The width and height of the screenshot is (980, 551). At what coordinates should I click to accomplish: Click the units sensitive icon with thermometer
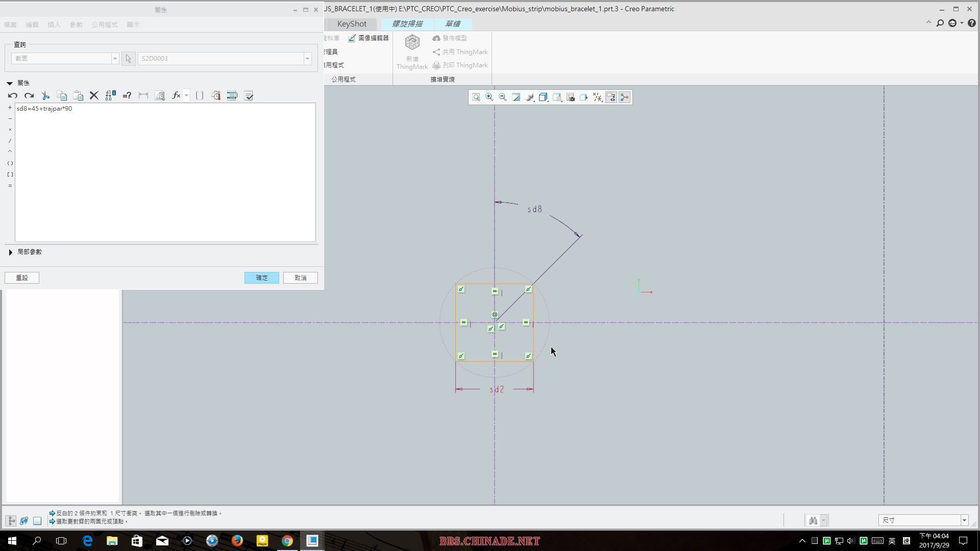[216, 95]
